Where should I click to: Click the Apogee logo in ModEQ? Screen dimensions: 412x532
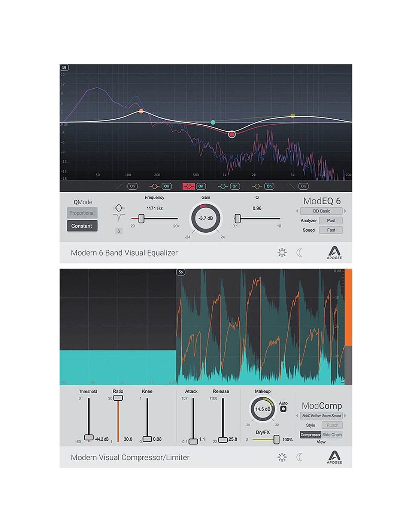[334, 253]
